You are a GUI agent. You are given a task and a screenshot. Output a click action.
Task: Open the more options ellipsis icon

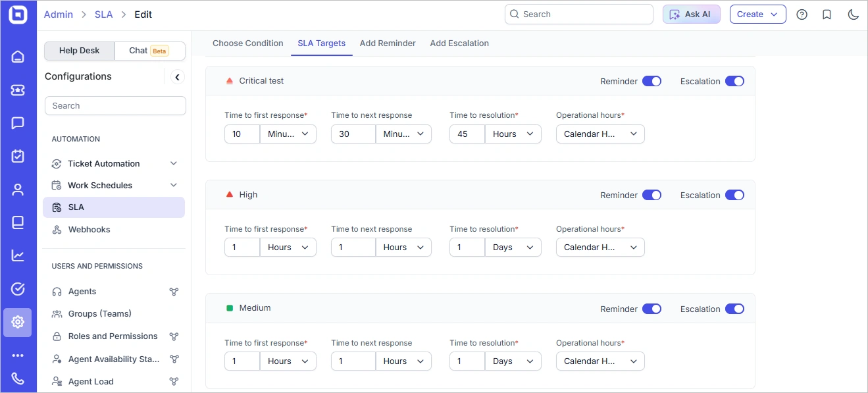[18, 355]
